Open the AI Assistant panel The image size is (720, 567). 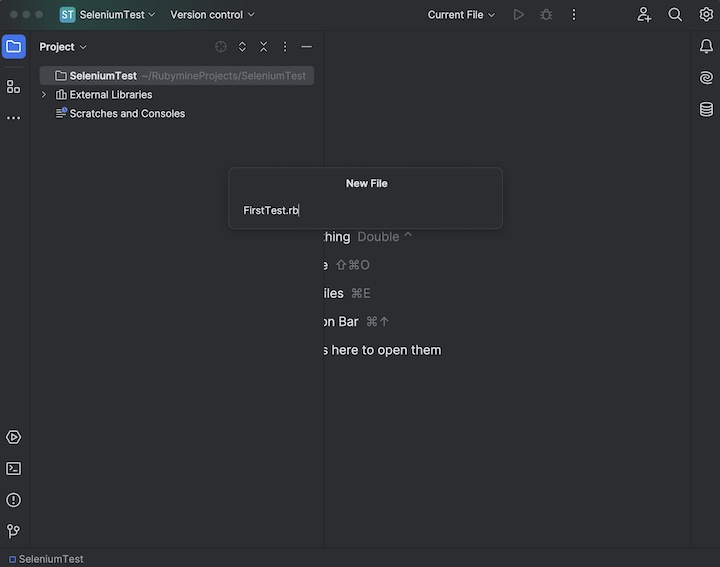pyautogui.click(x=706, y=78)
